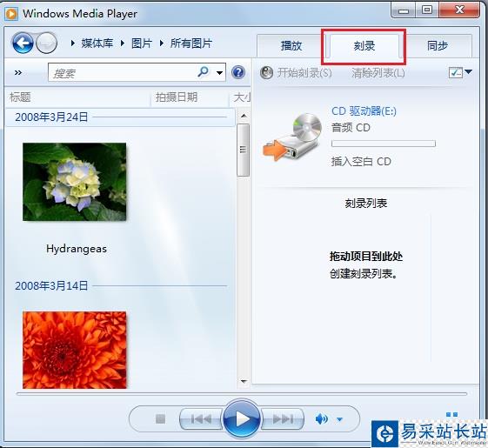Open the CD 驱动器(E:) link
The width and height of the screenshot is (488, 448).
click(364, 110)
